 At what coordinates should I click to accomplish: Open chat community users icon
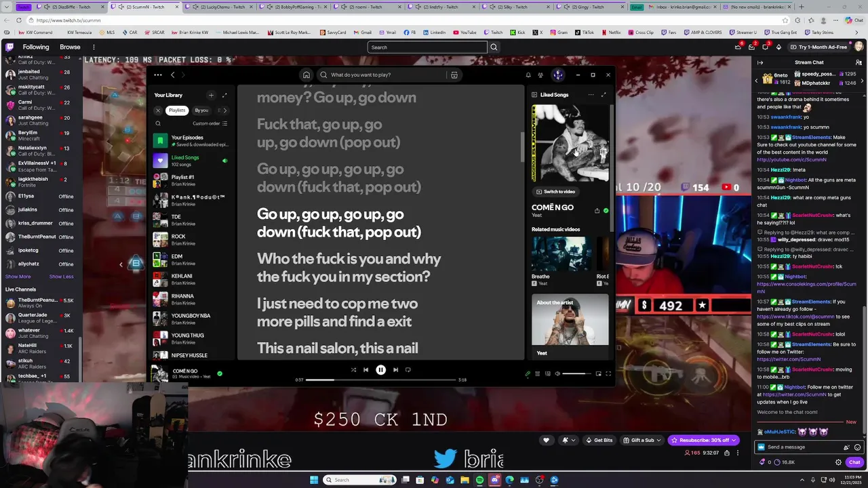click(x=859, y=62)
